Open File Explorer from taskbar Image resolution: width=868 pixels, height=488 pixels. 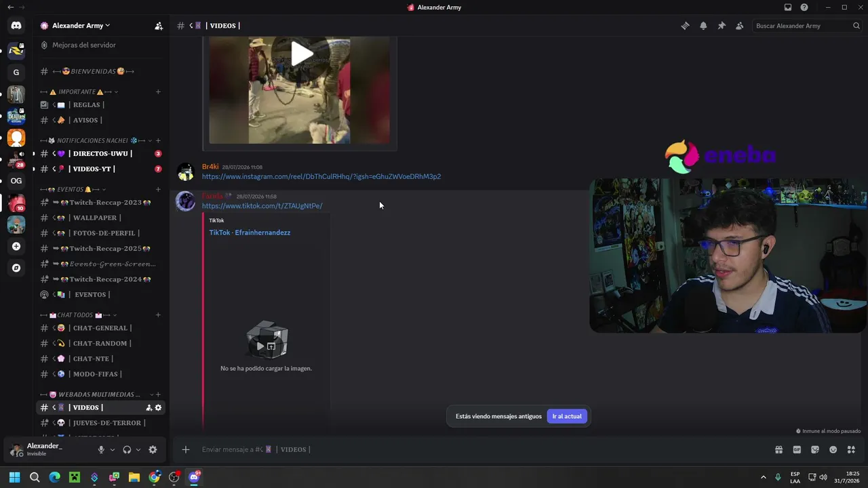pyautogui.click(x=134, y=477)
